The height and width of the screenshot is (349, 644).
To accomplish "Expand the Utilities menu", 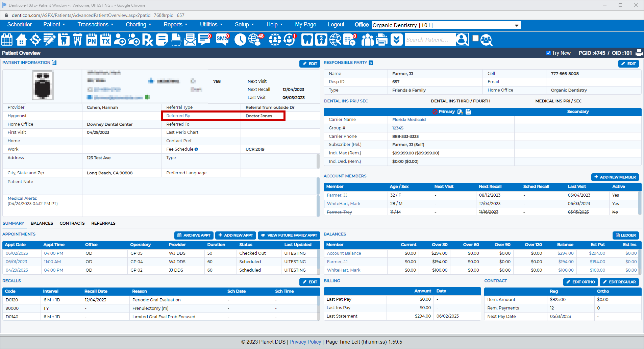I will point(211,24).
